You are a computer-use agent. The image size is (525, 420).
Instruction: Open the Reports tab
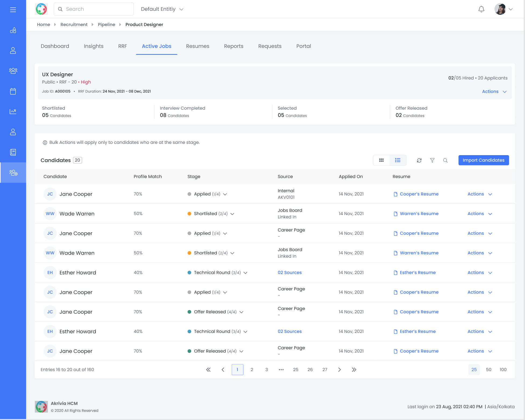pos(233,46)
